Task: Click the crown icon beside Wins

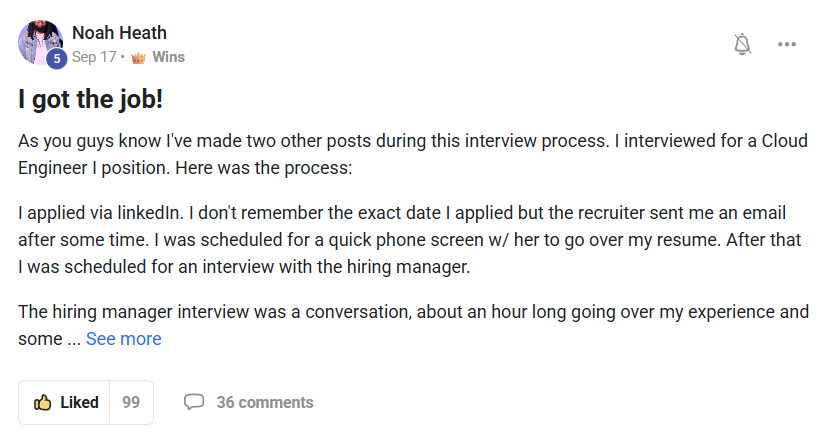Action: click(138, 58)
